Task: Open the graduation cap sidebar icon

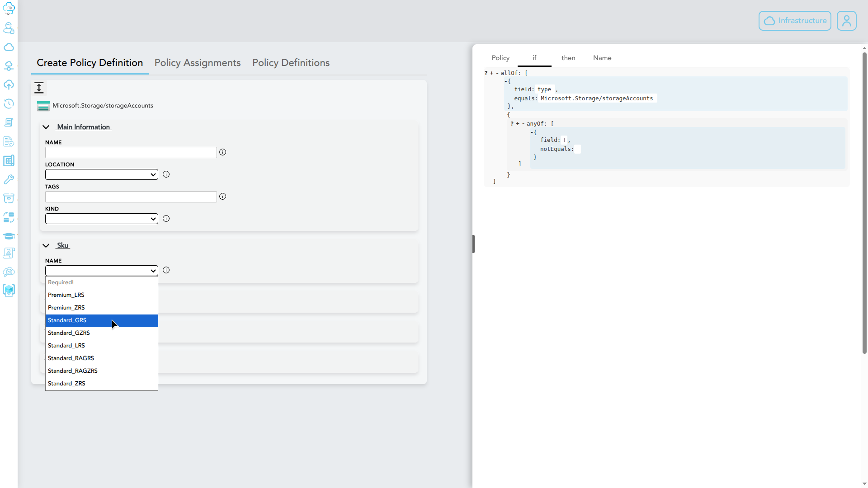Action: click(x=9, y=236)
